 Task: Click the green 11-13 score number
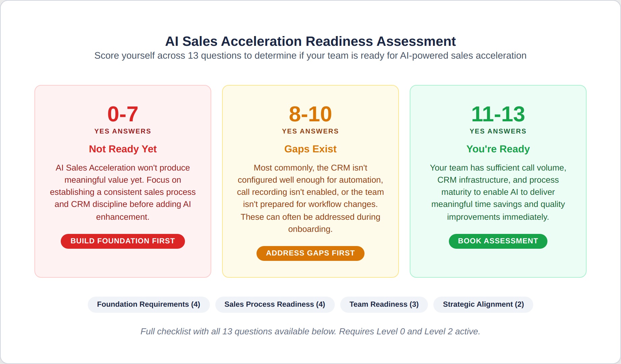[x=498, y=114]
